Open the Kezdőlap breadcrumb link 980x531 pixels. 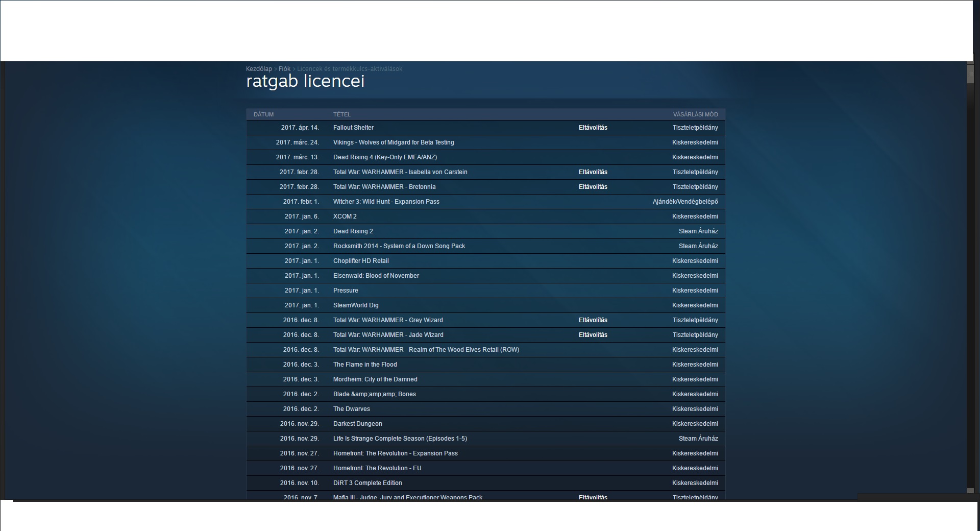point(259,69)
